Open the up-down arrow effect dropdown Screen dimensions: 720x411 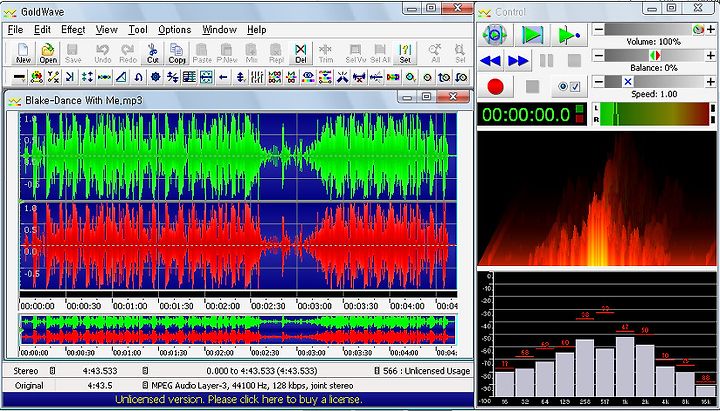[240, 77]
